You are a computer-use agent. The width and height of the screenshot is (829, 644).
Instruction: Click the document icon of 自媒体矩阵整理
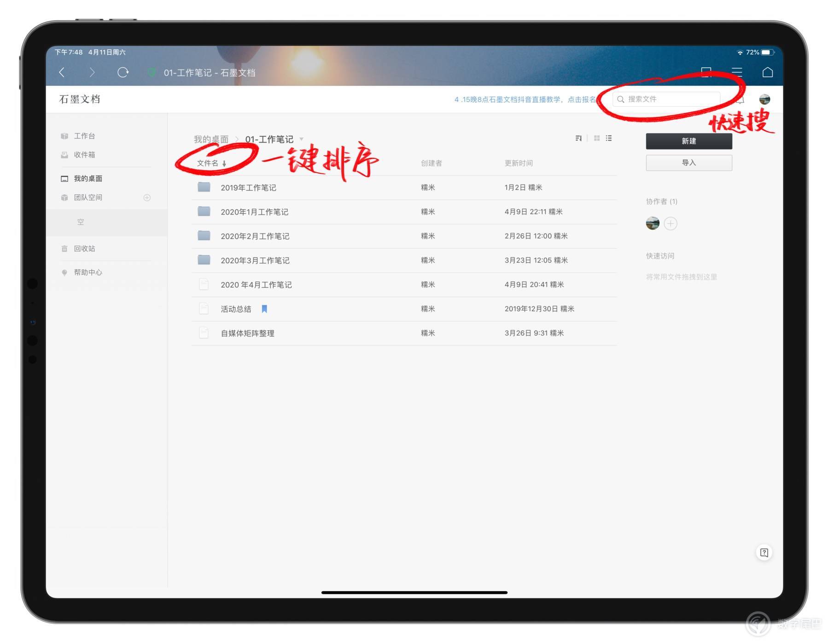pos(204,333)
